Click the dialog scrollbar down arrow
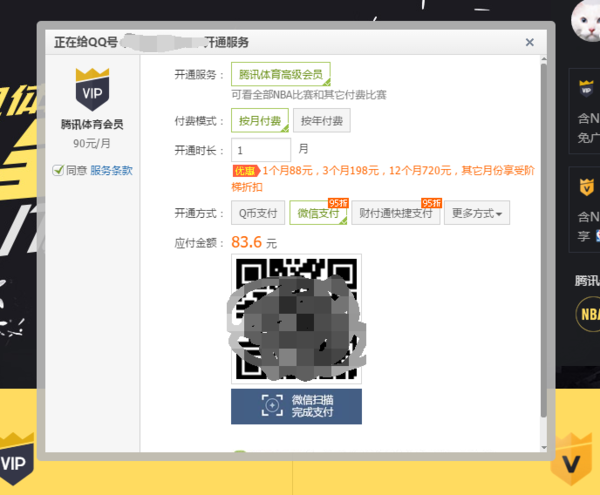600x495 pixels. (x=544, y=448)
